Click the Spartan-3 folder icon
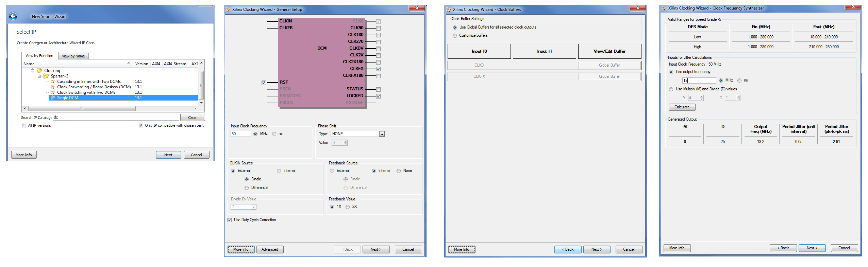Screen dimensions: 868x267 [46, 76]
